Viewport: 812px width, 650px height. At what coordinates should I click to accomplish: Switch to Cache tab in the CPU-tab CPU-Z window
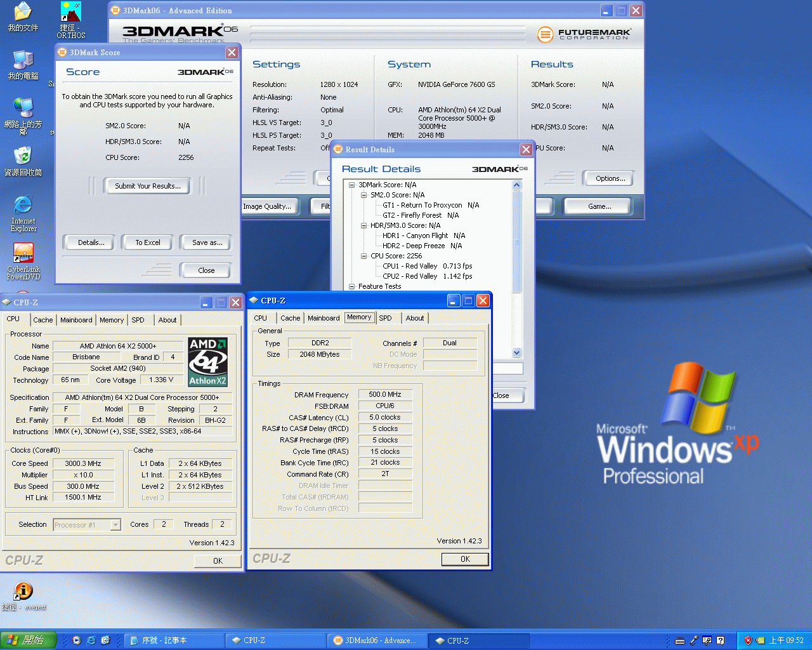point(43,320)
